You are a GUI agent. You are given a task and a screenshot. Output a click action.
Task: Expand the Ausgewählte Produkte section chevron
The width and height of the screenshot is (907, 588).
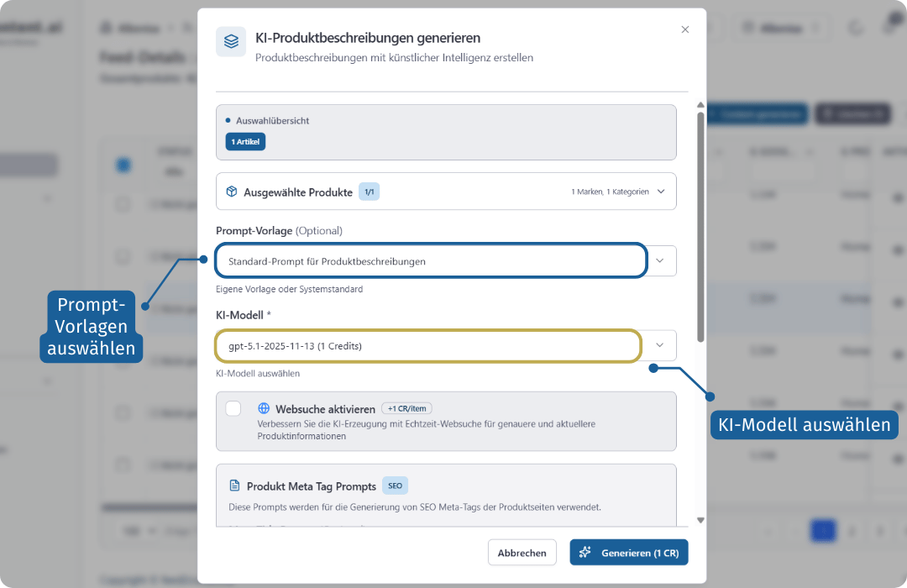point(661,192)
